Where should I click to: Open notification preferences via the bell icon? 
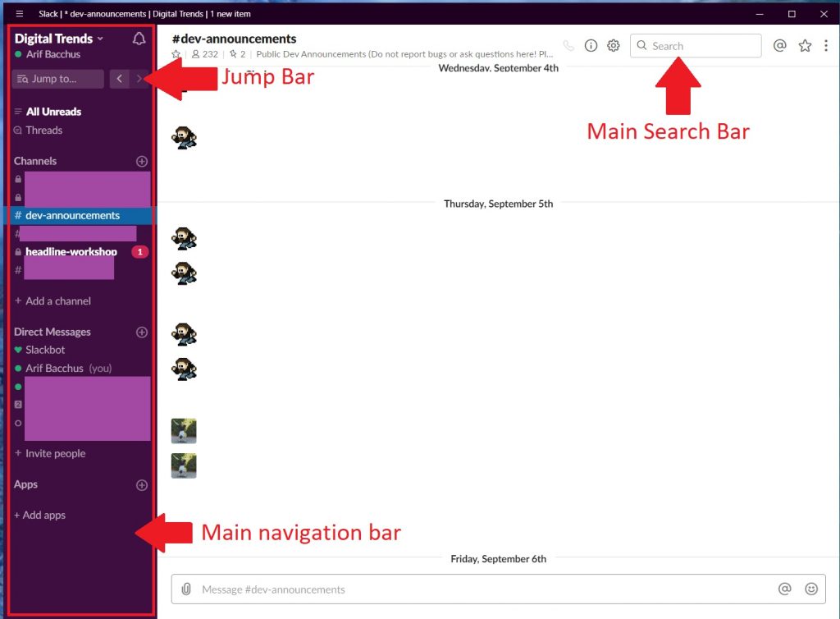point(139,38)
